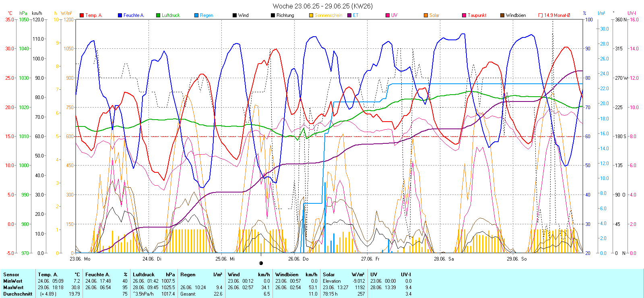Select the brown Windböen legend marker

(x=502, y=15)
